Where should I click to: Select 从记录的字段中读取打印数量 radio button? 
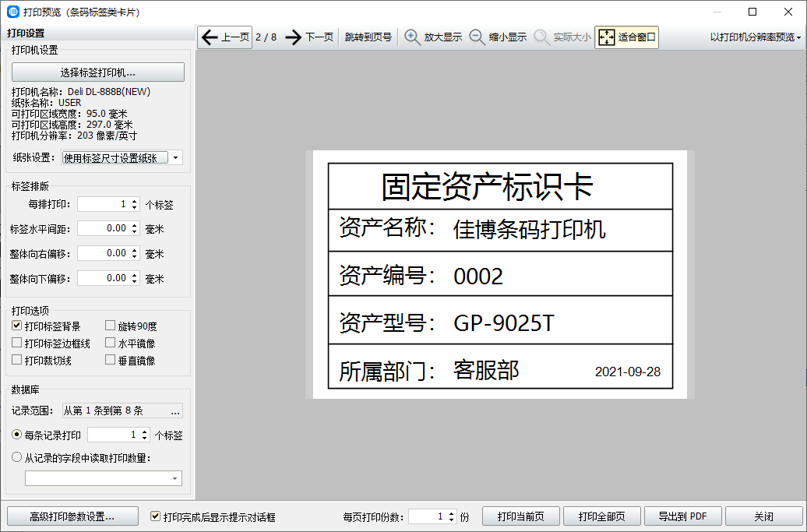16,457
